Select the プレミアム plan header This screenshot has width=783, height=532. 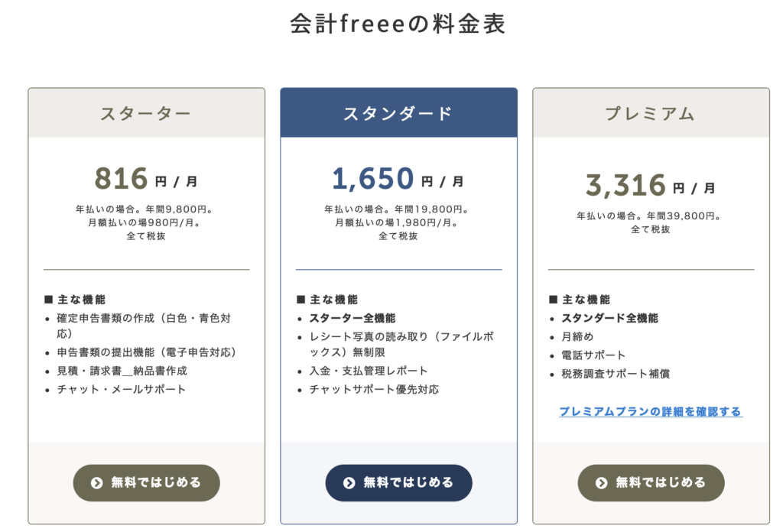(x=651, y=114)
